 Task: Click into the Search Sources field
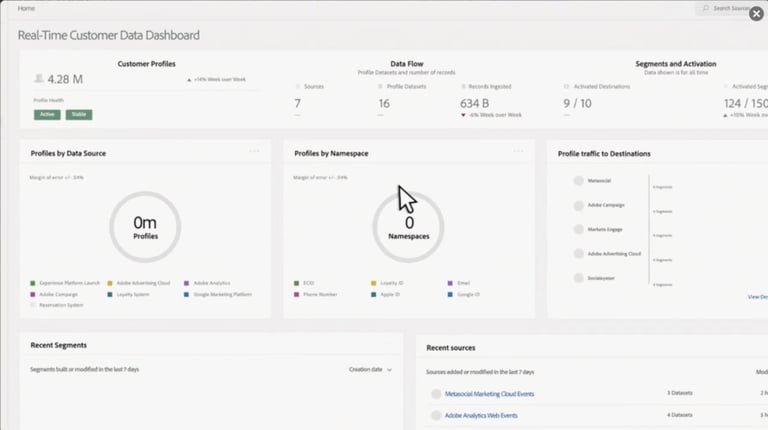pyautogui.click(x=731, y=8)
